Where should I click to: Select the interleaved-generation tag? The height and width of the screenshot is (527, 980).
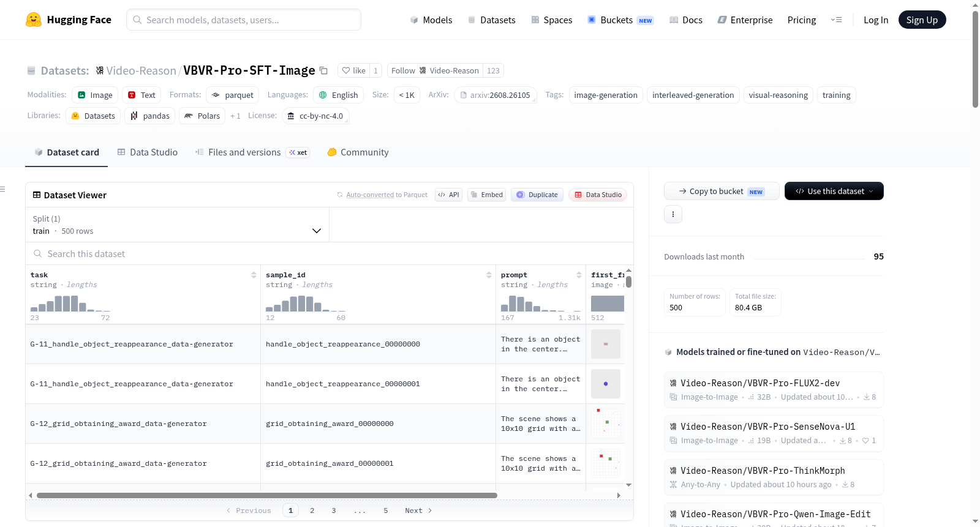click(x=693, y=95)
